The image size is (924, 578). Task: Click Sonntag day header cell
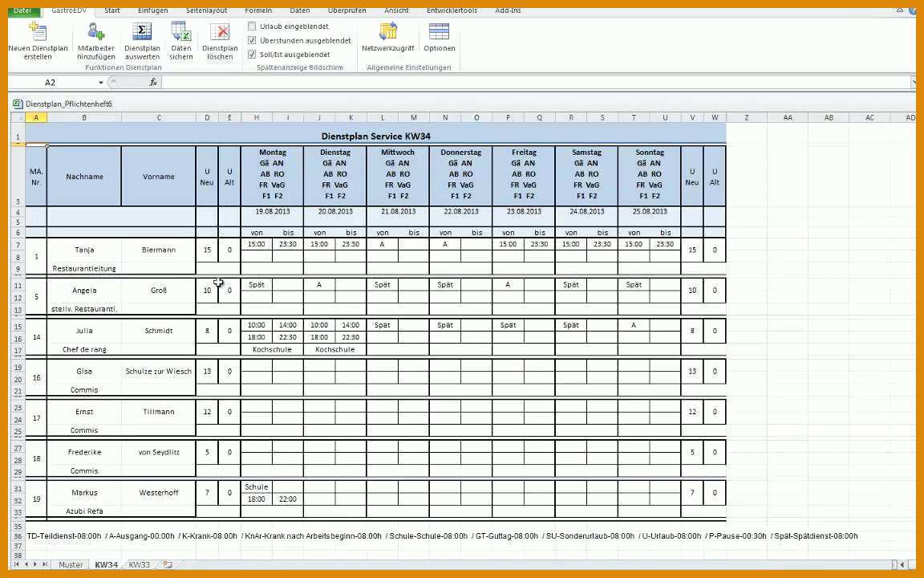pos(650,176)
